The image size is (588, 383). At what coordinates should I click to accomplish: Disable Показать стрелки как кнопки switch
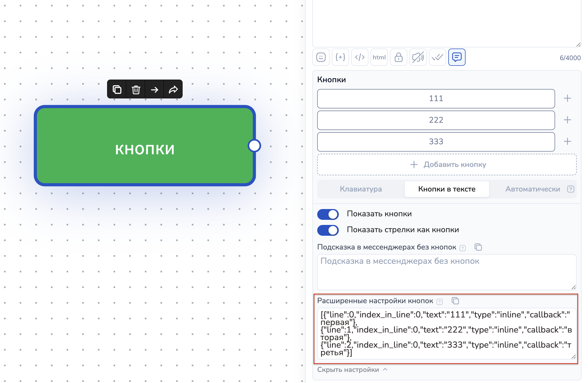[x=328, y=230]
